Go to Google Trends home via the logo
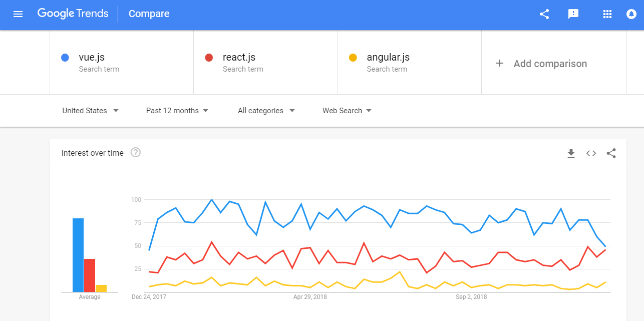The width and height of the screenshot is (644, 321). click(x=73, y=14)
